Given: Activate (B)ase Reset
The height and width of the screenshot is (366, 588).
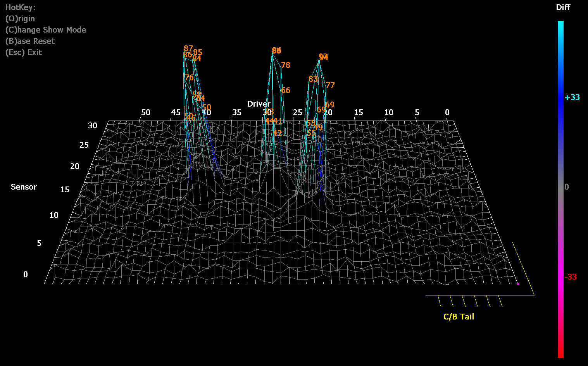Looking at the screenshot, I should (30, 41).
